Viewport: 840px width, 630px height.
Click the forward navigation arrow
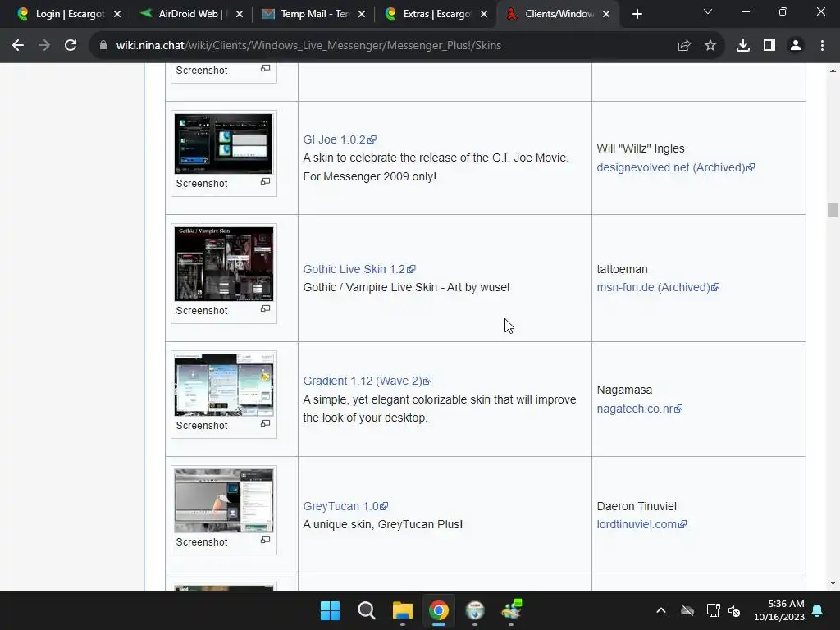coord(44,46)
